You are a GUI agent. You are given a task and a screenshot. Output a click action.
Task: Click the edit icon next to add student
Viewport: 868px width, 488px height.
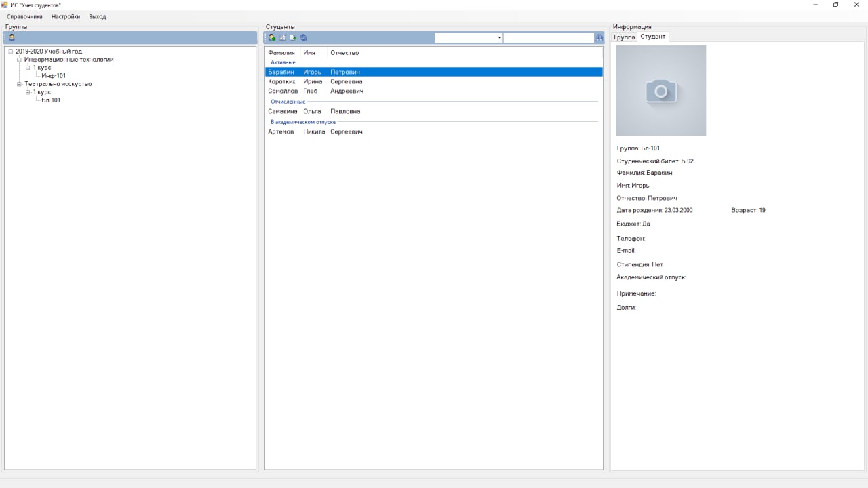click(283, 37)
